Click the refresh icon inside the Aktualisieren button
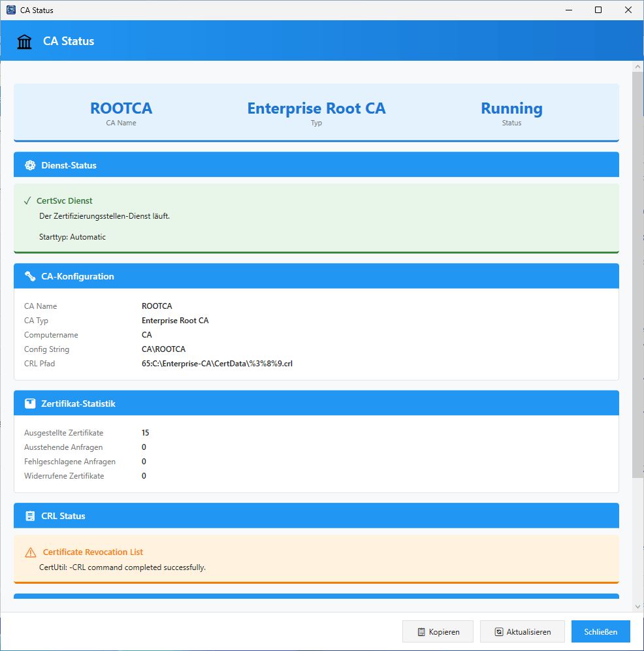644x651 pixels. click(x=499, y=631)
